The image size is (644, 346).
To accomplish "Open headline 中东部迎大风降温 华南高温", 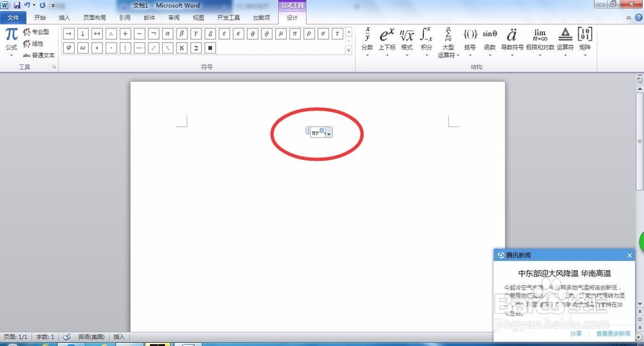I will click(x=564, y=273).
